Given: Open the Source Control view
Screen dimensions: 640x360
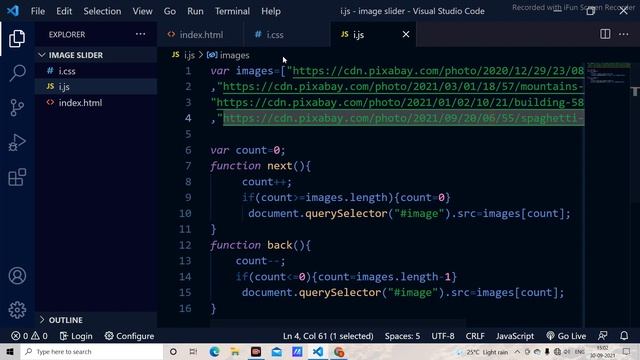Looking at the screenshot, I should (x=17, y=108).
